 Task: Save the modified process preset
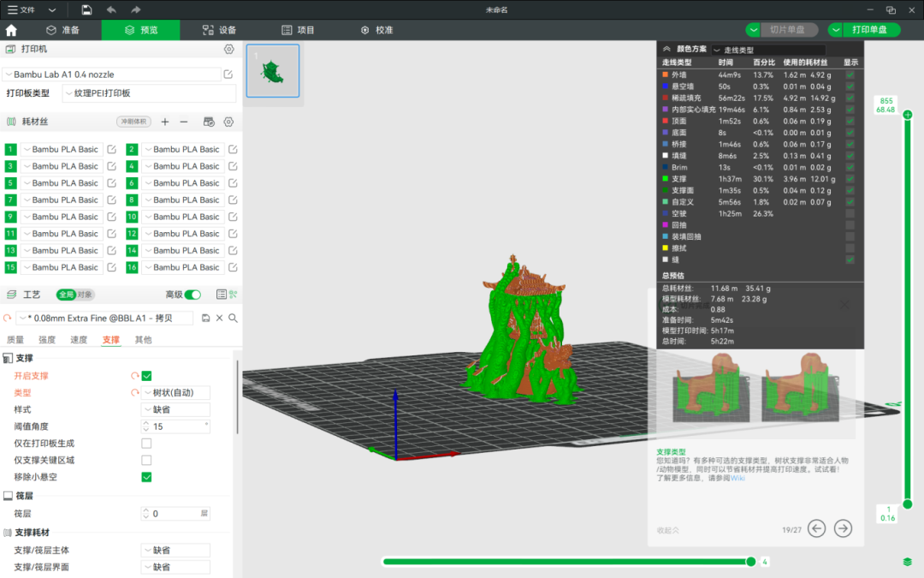point(205,318)
